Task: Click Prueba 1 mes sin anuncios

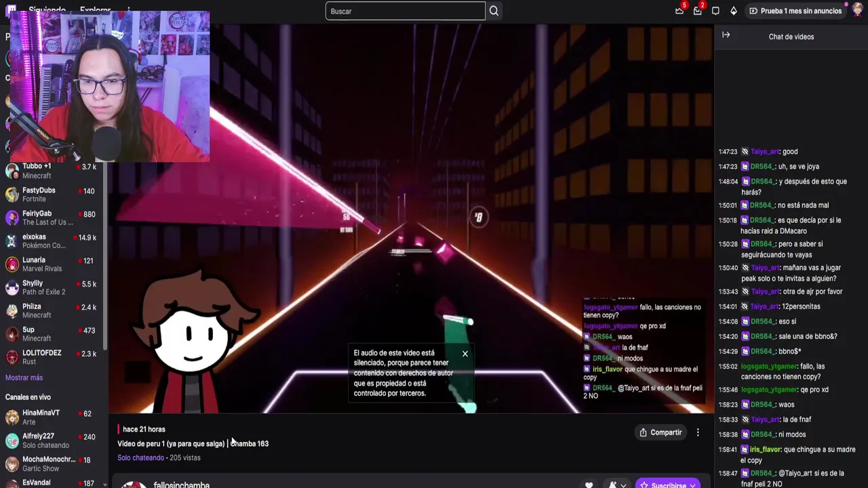Action: click(795, 11)
